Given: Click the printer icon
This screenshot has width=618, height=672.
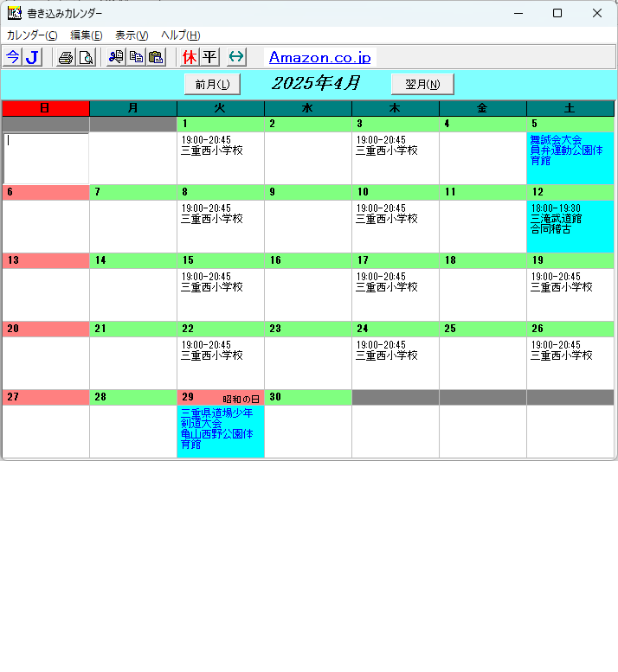Looking at the screenshot, I should click(66, 57).
